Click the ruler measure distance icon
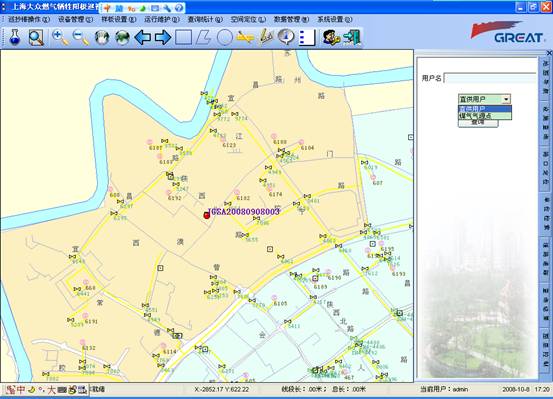The width and height of the screenshot is (553, 399). (x=245, y=37)
